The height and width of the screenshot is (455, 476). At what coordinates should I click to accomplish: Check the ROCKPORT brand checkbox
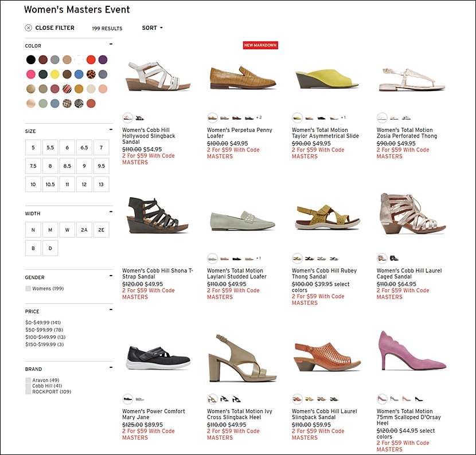point(28,391)
